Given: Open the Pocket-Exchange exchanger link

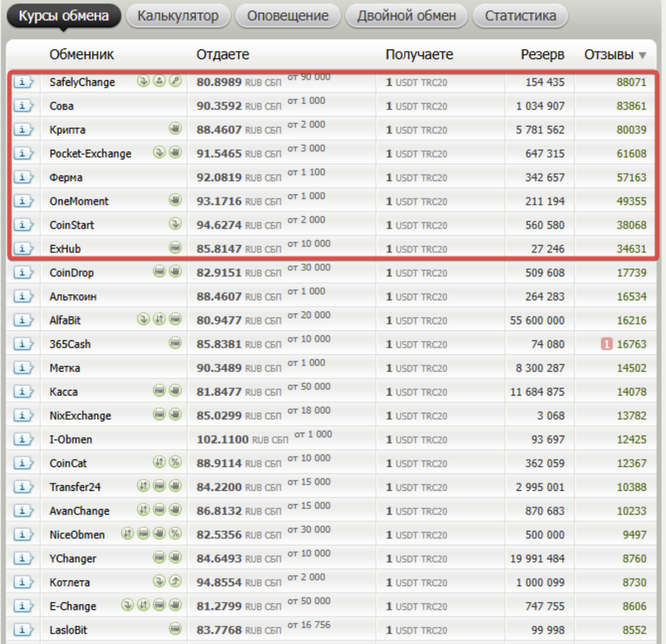Looking at the screenshot, I should [x=90, y=153].
